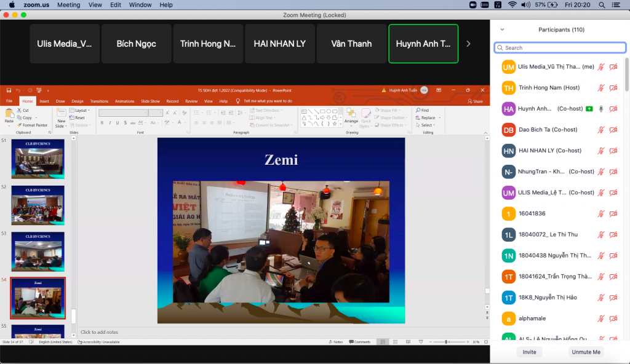Click the New Slide icon
630x364 pixels.
click(61, 116)
